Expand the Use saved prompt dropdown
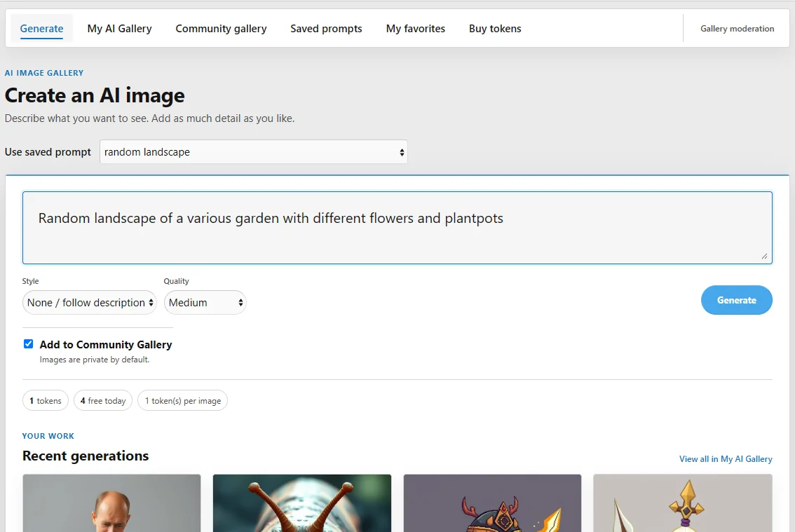This screenshot has height=532, width=795. [x=254, y=151]
